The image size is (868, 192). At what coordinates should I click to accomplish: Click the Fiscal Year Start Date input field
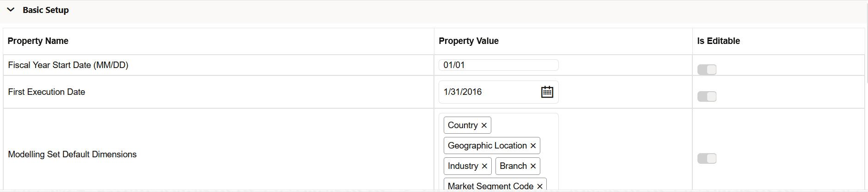pos(498,65)
